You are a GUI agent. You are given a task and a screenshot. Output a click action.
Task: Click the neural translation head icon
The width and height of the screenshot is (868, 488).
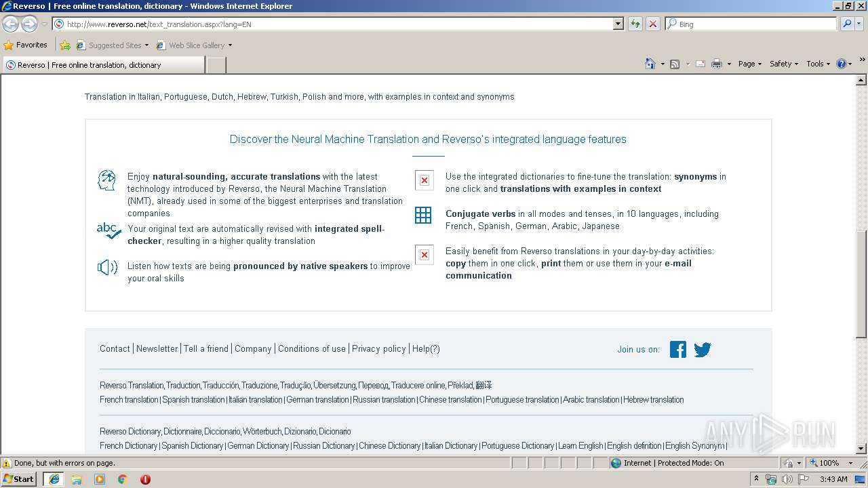[x=107, y=180]
